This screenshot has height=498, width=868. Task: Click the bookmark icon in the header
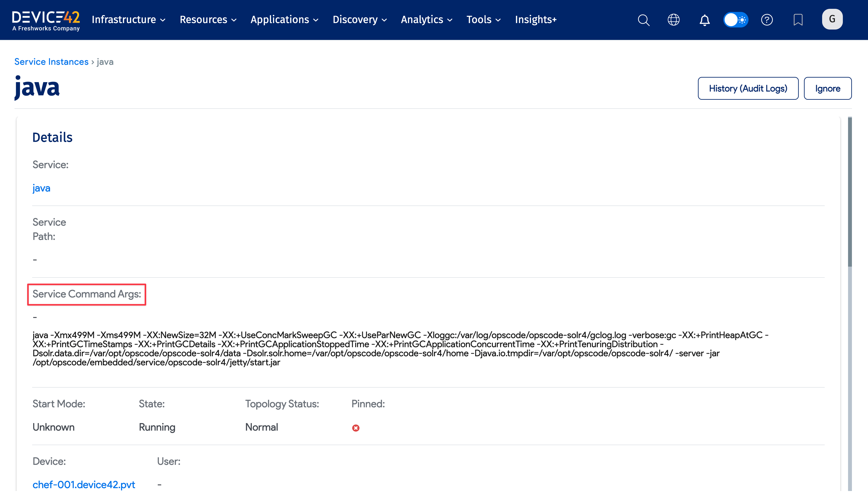click(797, 20)
